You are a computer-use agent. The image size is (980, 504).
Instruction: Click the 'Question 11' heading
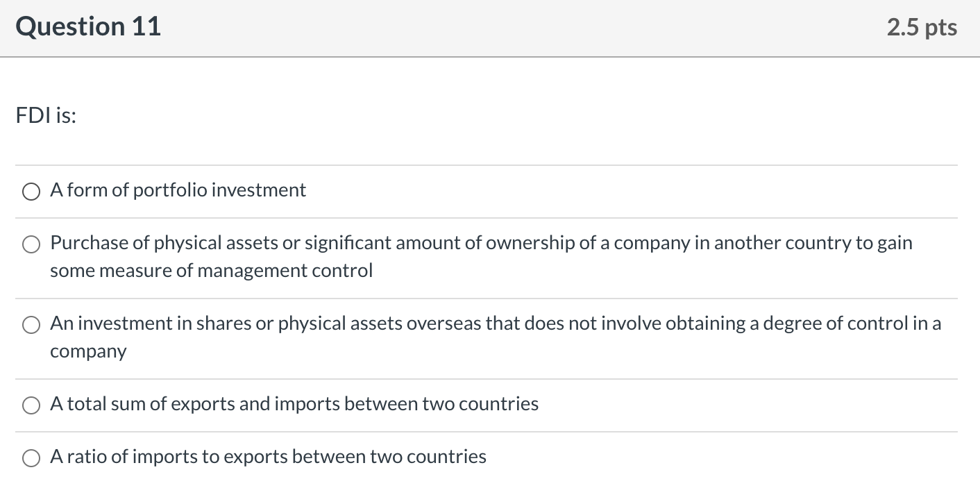pyautogui.click(x=88, y=26)
